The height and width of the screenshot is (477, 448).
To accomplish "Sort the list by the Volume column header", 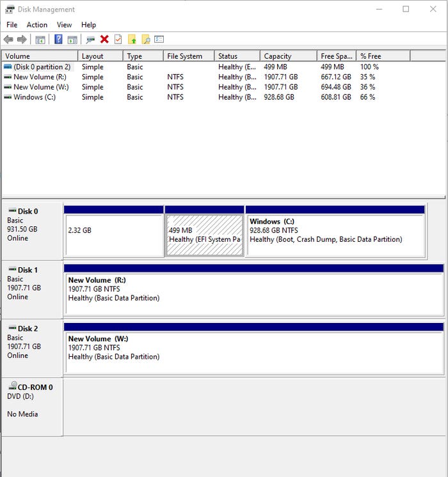I will (40, 56).
